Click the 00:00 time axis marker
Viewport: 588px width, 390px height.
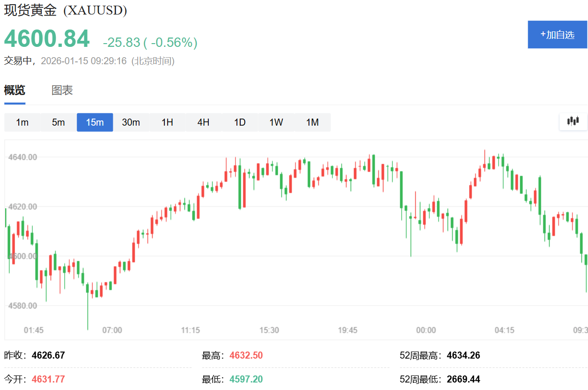pyautogui.click(x=426, y=330)
